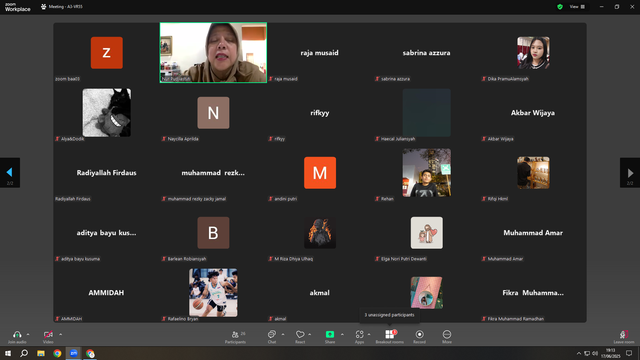Click the muhammad rezk... name tile
This screenshot has height=360, width=640.
(213, 173)
